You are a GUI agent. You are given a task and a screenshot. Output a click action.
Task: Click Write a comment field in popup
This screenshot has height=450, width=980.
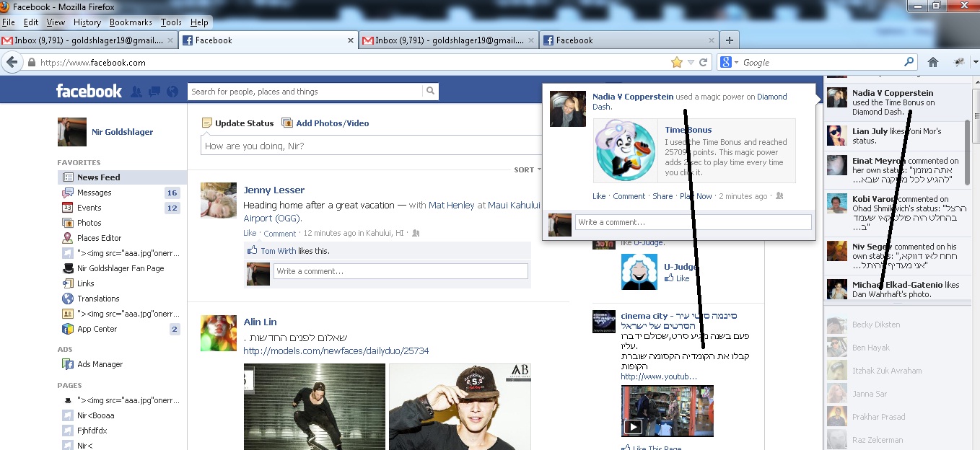pos(693,222)
